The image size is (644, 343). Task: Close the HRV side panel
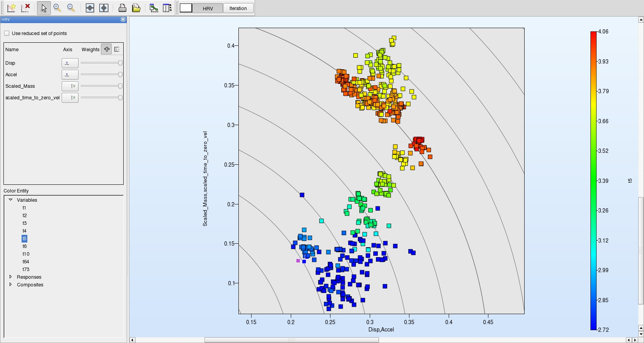pos(123,19)
